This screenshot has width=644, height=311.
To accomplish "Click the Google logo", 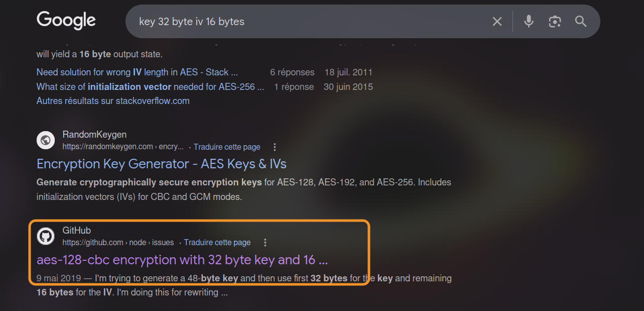I will [66, 21].
